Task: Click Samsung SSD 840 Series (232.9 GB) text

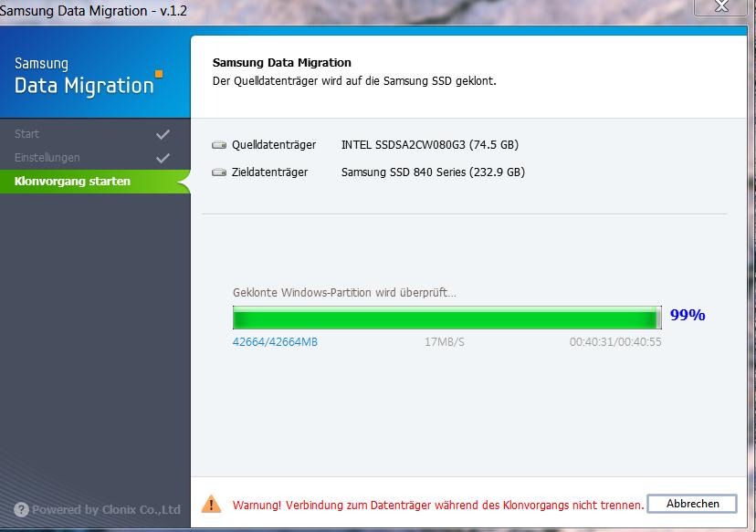Action: 433,172
